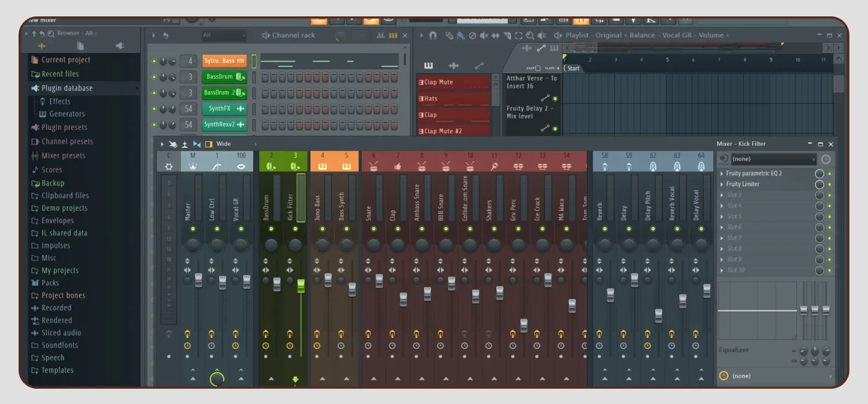This screenshot has height=404, width=868.
Task: Click the undo arrow icon in Channel rack header
Action: tap(166, 35)
